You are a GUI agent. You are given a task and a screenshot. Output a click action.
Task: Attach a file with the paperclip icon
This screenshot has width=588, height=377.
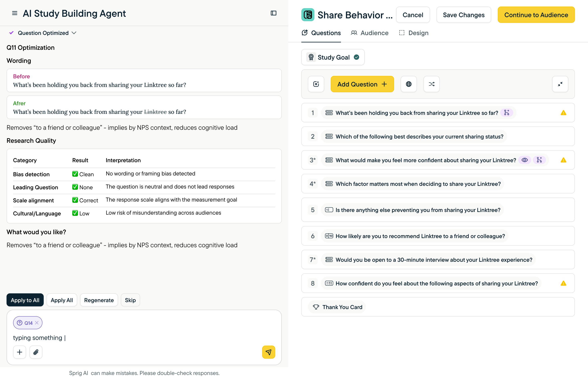(36, 352)
